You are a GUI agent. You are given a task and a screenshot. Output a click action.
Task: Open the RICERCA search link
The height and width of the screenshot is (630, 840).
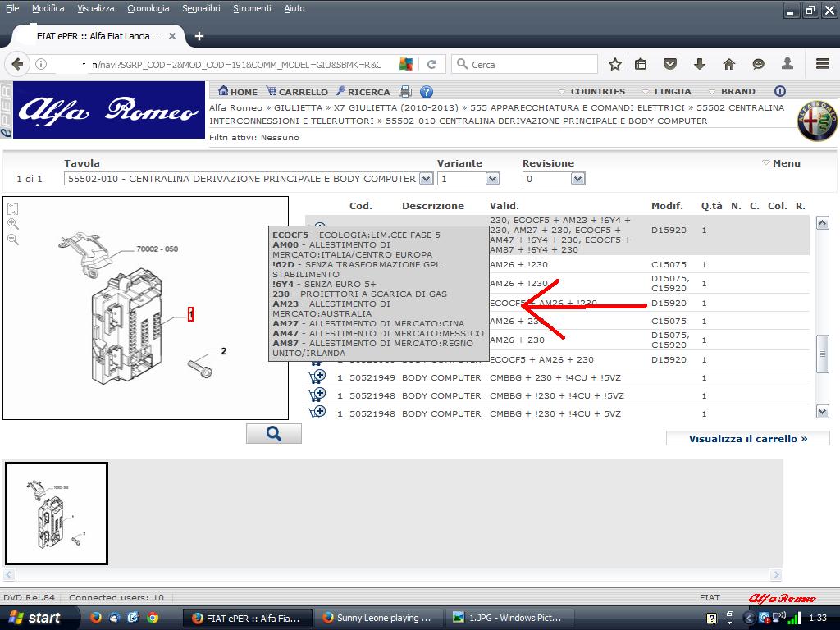363,92
